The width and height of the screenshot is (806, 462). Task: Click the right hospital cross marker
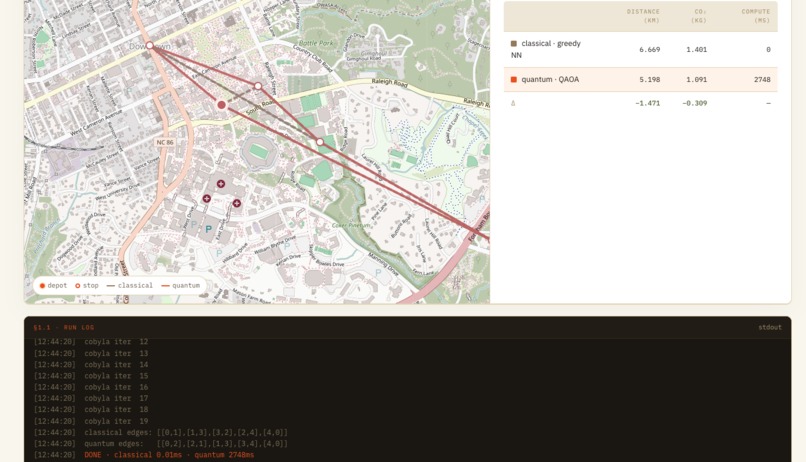(x=237, y=204)
